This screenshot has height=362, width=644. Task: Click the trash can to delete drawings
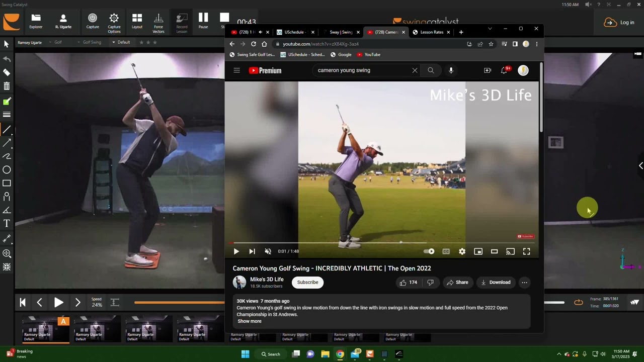(x=7, y=86)
